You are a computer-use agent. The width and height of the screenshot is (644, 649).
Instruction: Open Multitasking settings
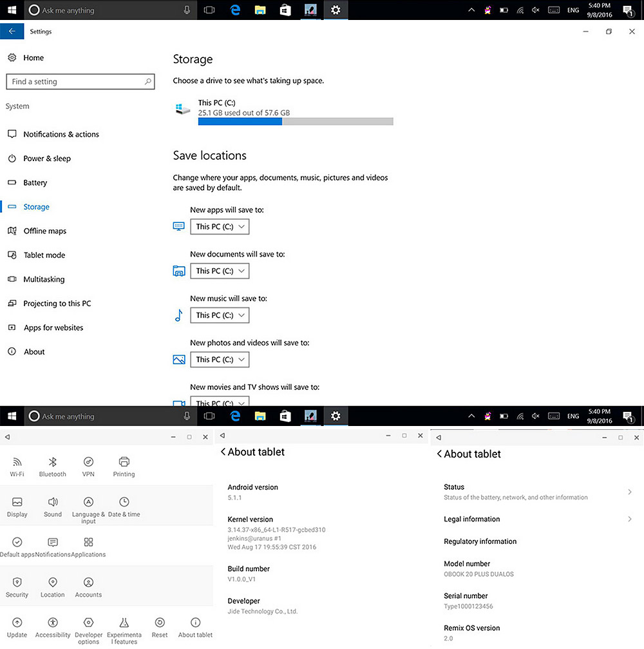[x=36, y=279]
